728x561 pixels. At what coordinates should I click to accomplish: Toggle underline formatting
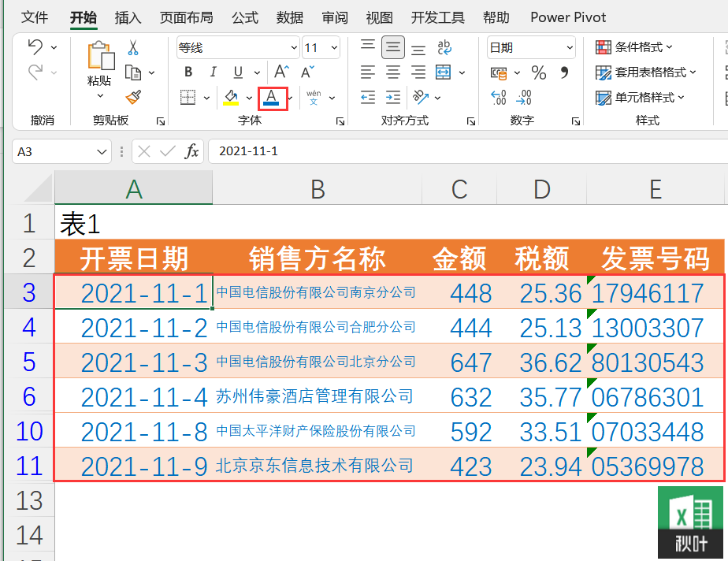[238, 72]
